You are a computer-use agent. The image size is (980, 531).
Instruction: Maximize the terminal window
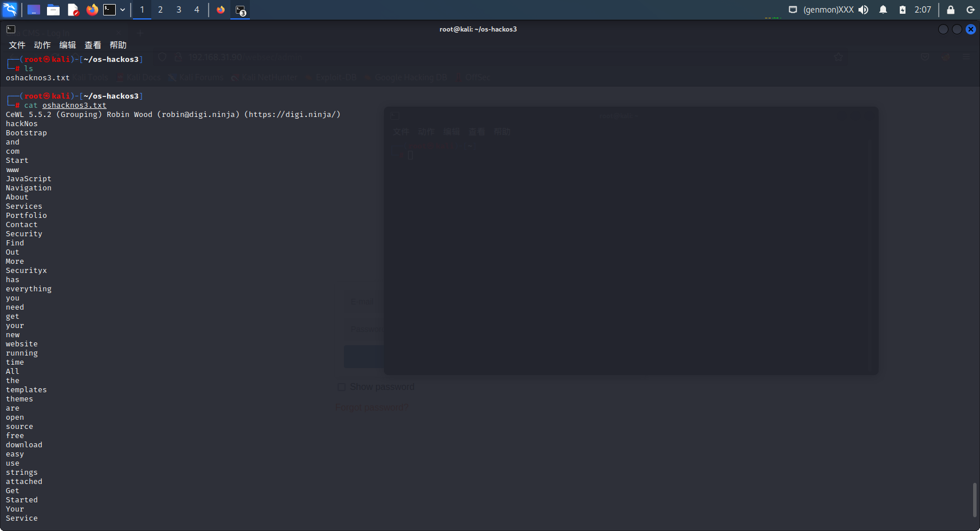click(957, 29)
